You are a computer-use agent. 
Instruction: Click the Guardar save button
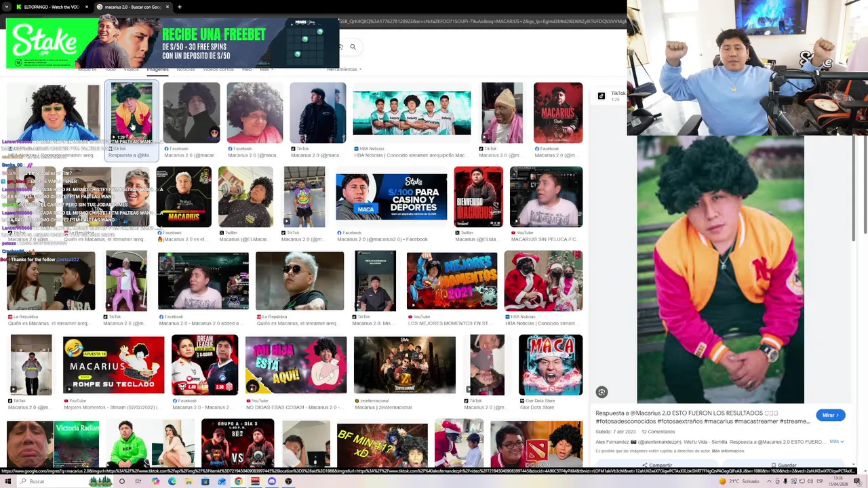tap(783, 466)
